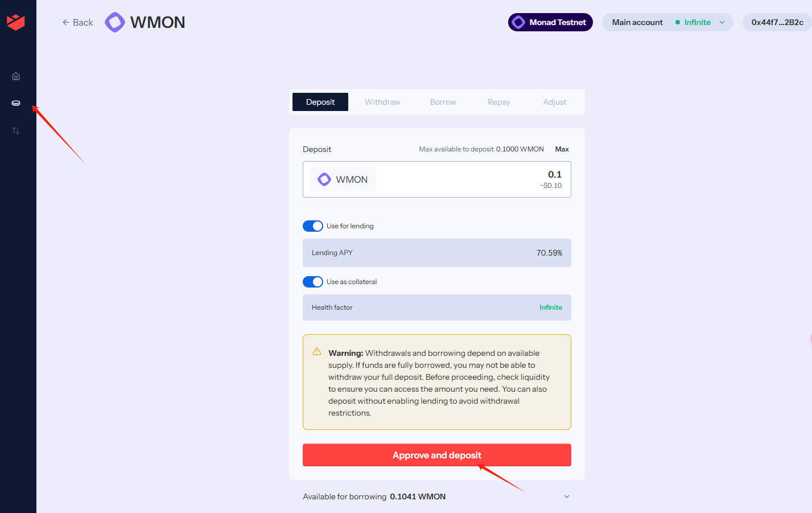
Task: Click the WMON token logo in the header
Action: (x=115, y=22)
